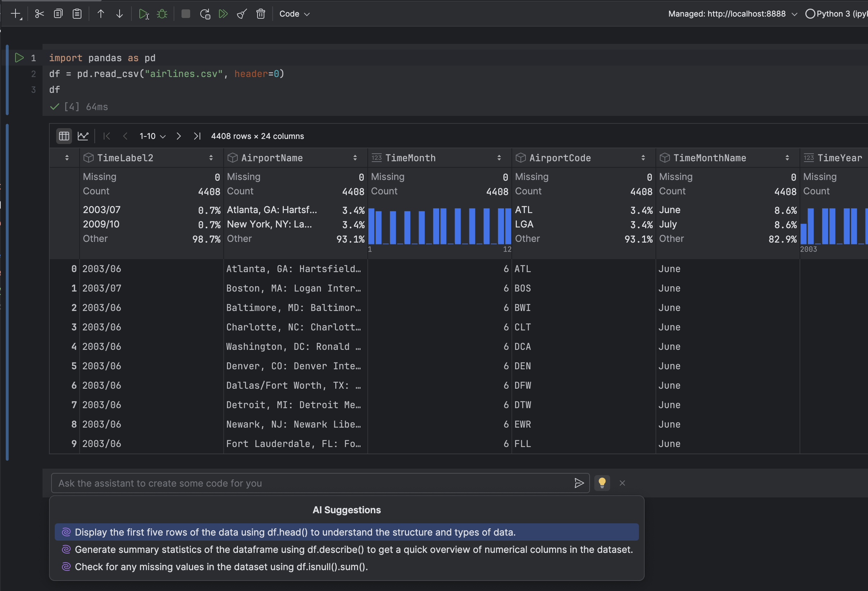This screenshot has height=591, width=868.
Task: Switch output to chart view
Action: pyautogui.click(x=83, y=136)
